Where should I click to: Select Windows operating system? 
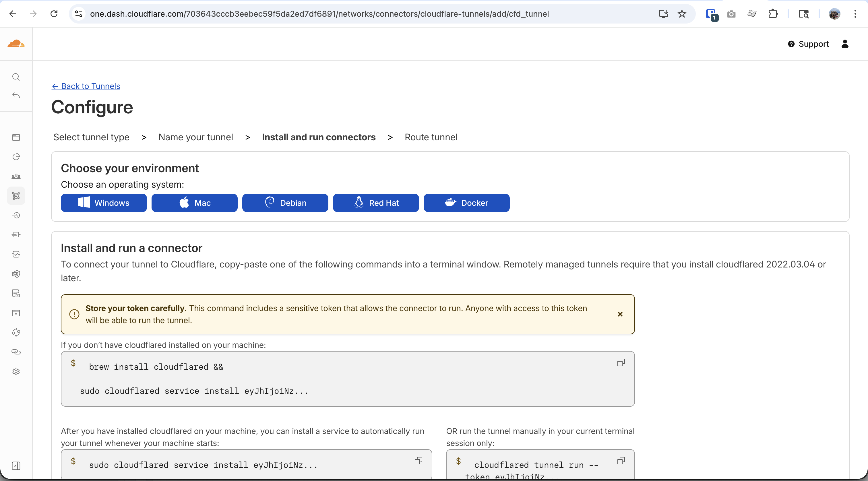pos(104,203)
